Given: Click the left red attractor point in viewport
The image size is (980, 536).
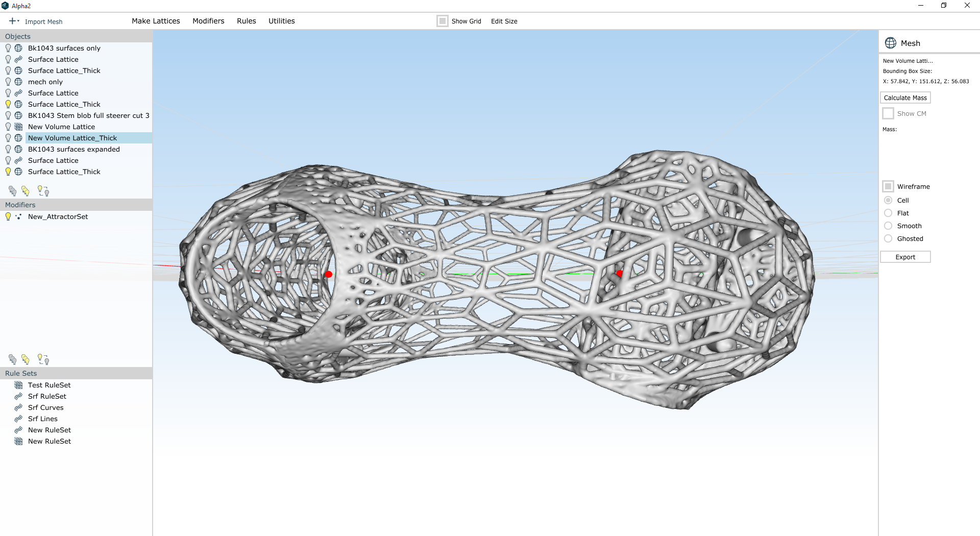Looking at the screenshot, I should tap(329, 275).
